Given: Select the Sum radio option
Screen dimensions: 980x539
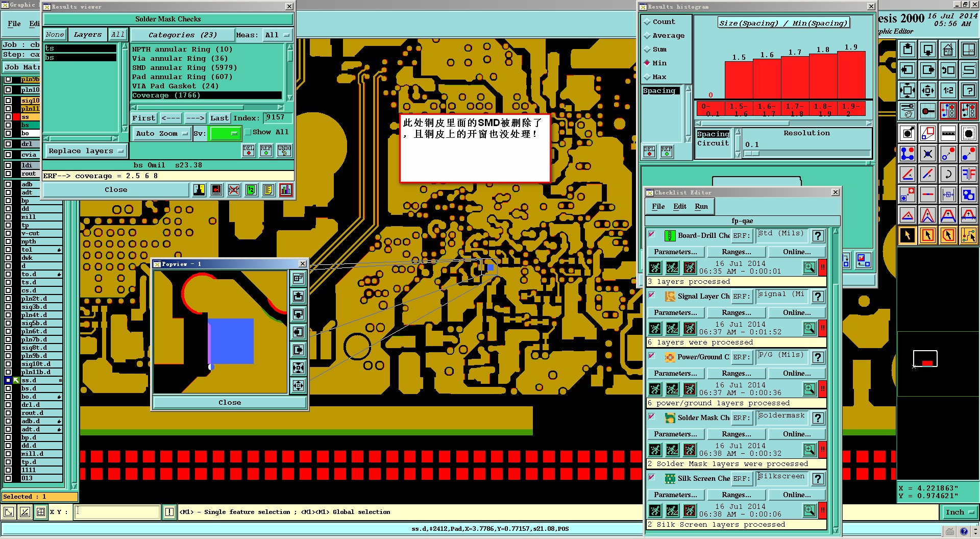Looking at the screenshot, I should [647, 50].
